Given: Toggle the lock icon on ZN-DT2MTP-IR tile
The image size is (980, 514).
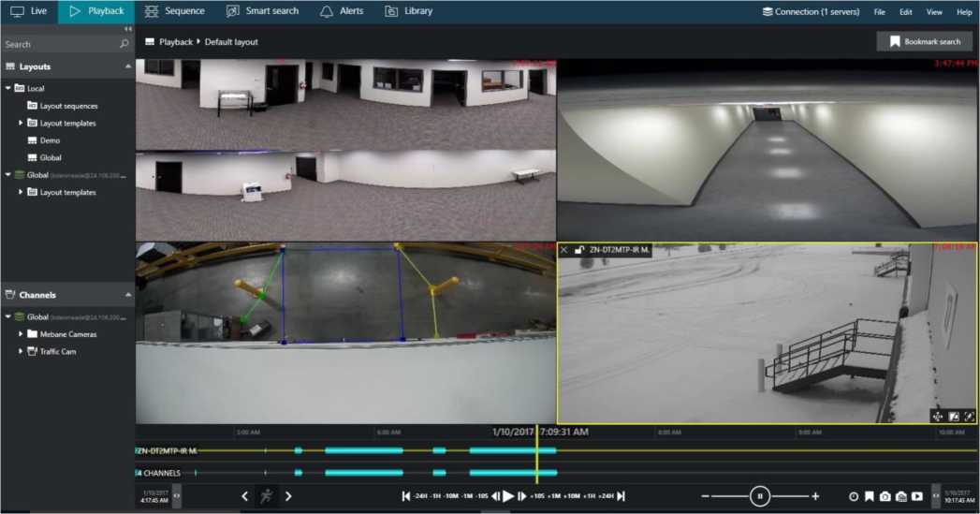Looking at the screenshot, I should coord(579,250).
